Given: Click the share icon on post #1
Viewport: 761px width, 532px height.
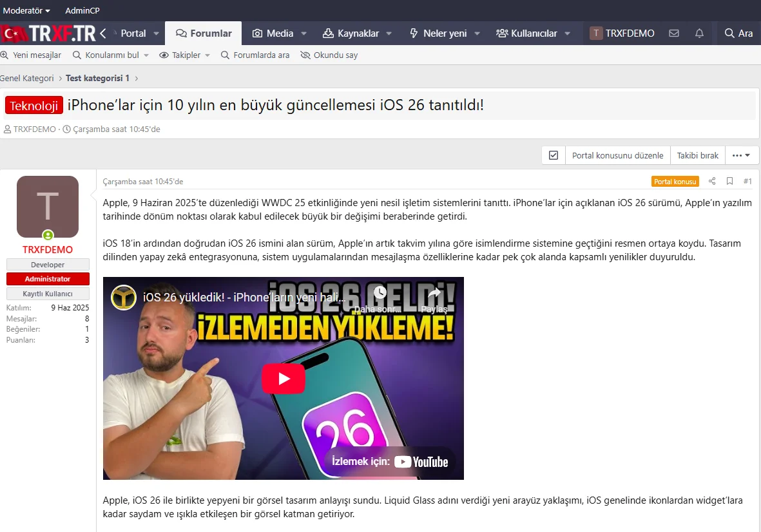Looking at the screenshot, I should coord(712,181).
